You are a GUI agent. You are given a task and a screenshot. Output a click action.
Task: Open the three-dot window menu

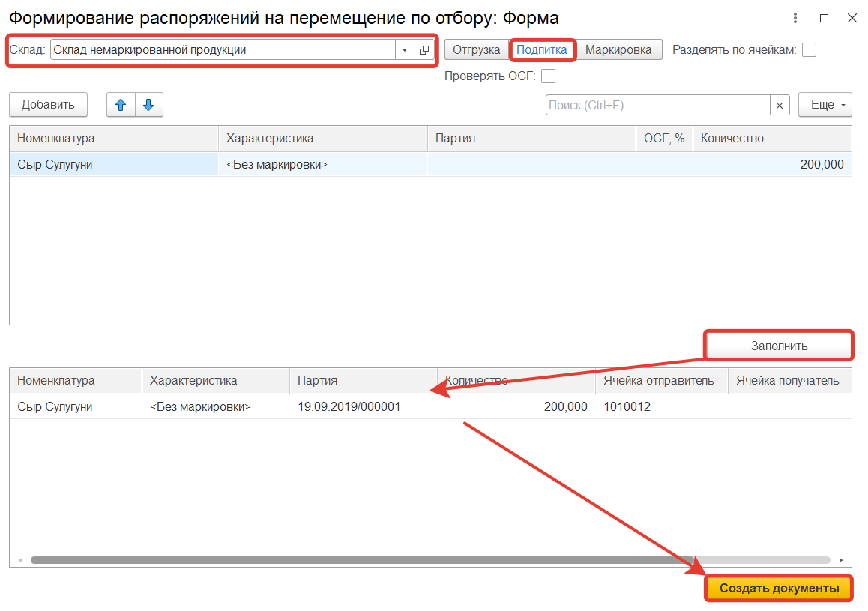795,18
